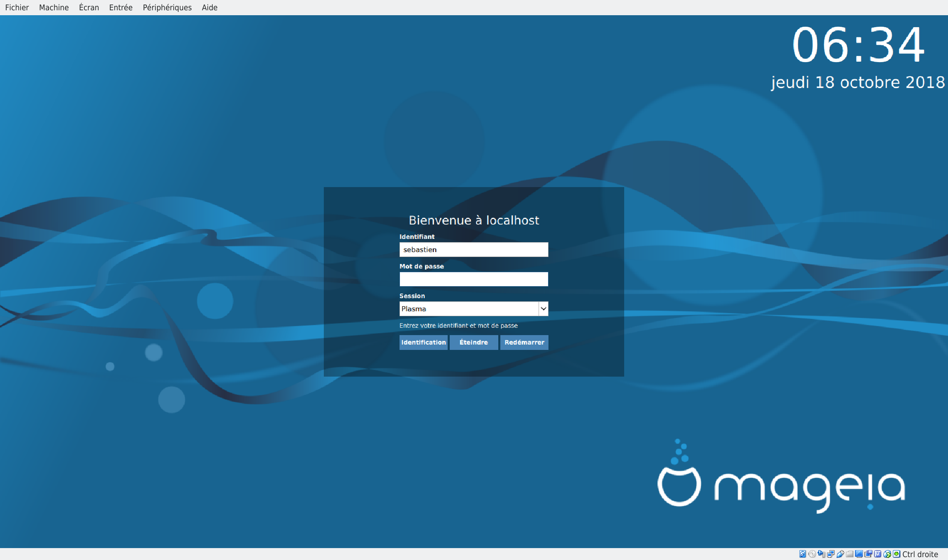
Task: Click the Session dropdown arrow
Action: tap(544, 309)
